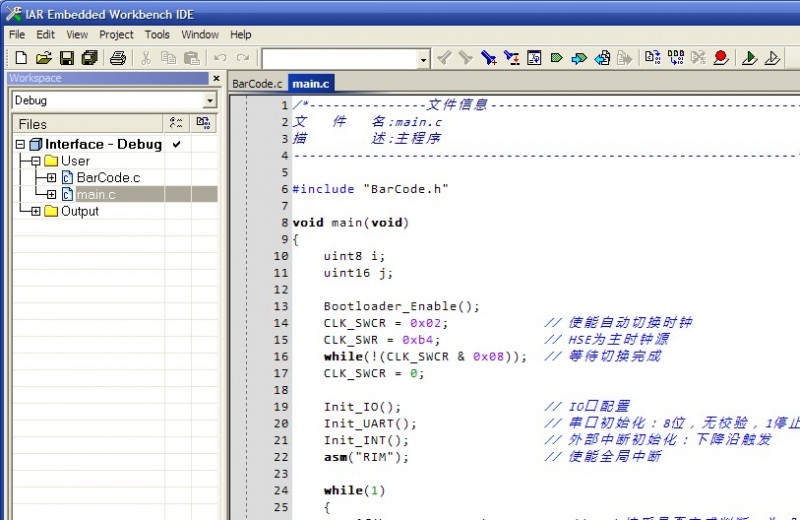Screen dimensions: 800x520
Task: Toggle the Interface - Debug checkmark
Action: [177, 144]
